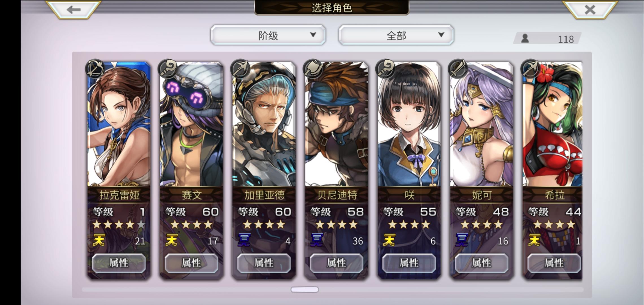View attributes of 希拉 via 属性

554,263
